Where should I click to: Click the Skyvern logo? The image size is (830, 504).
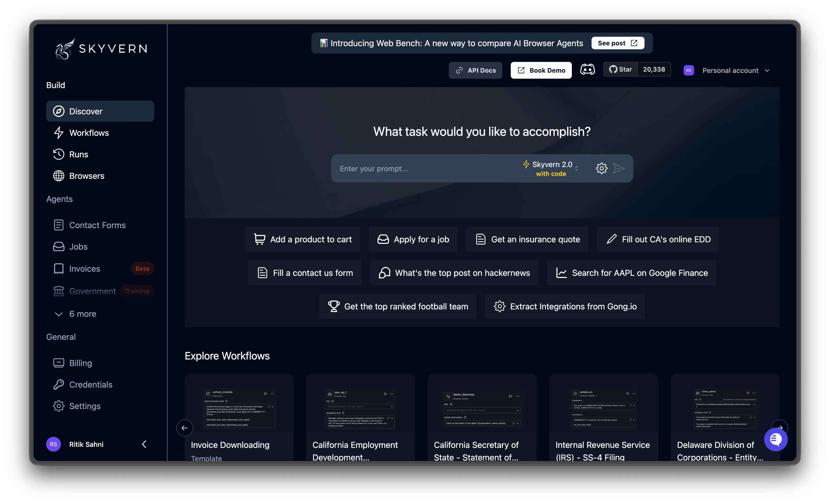(x=101, y=49)
